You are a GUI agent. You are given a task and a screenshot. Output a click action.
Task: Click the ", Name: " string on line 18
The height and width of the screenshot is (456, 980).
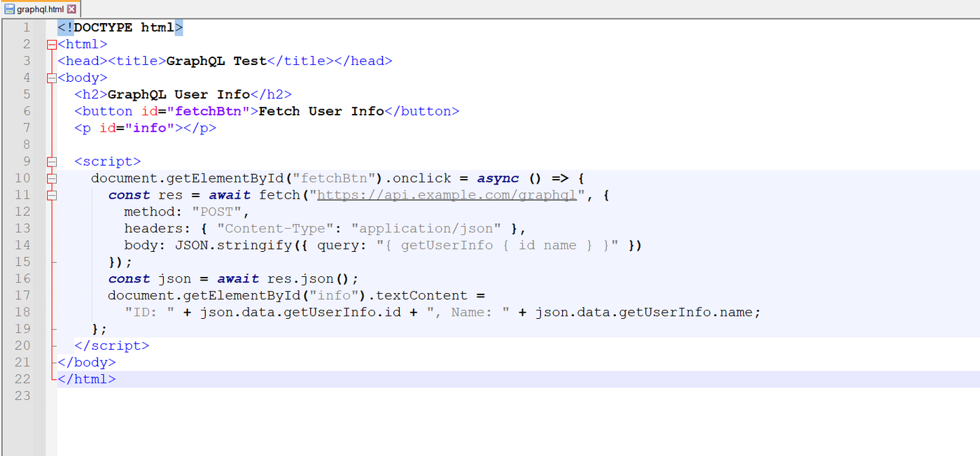click(468, 313)
